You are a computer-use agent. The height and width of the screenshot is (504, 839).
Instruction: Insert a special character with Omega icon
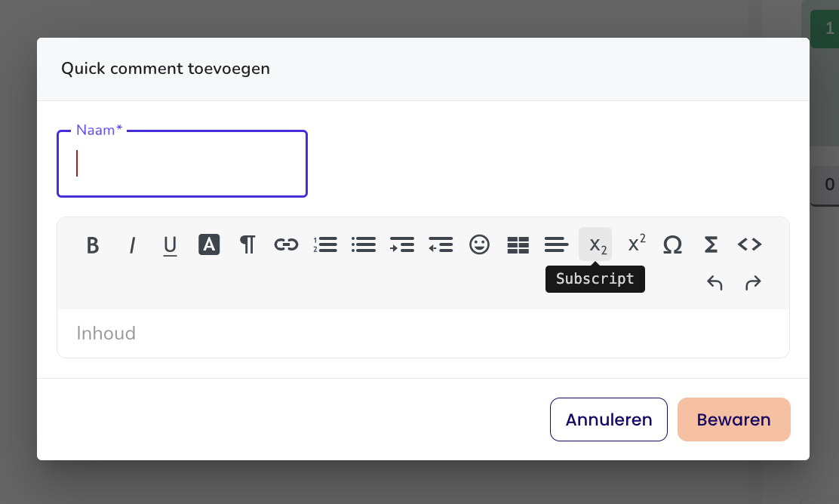[672, 244]
